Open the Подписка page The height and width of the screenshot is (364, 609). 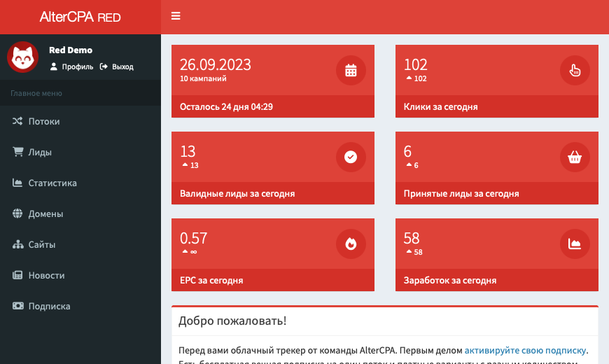tap(49, 306)
